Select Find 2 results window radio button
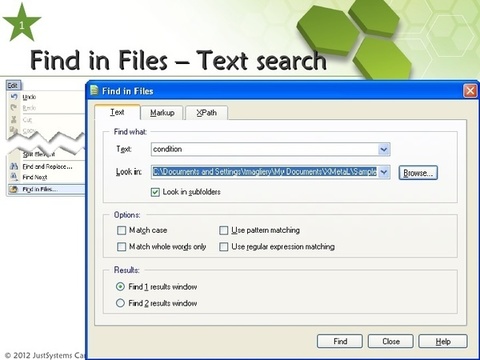Viewport: 480px width, 360px height. click(x=120, y=303)
